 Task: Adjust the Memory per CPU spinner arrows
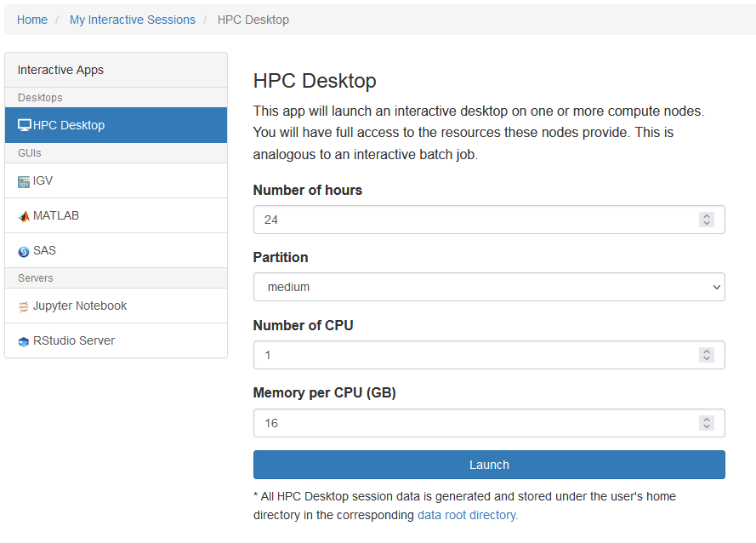[x=706, y=423]
